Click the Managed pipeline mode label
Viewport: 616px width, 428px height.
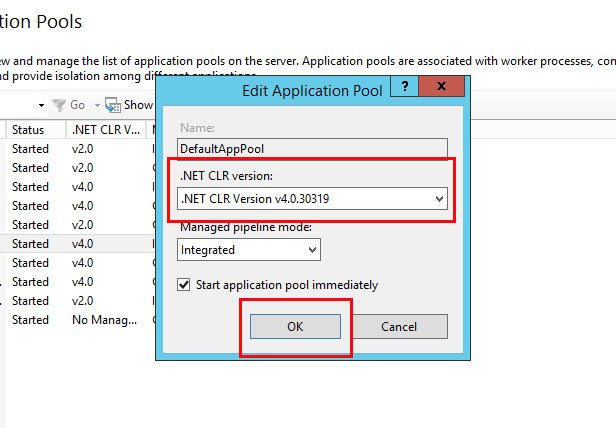click(x=246, y=227)
